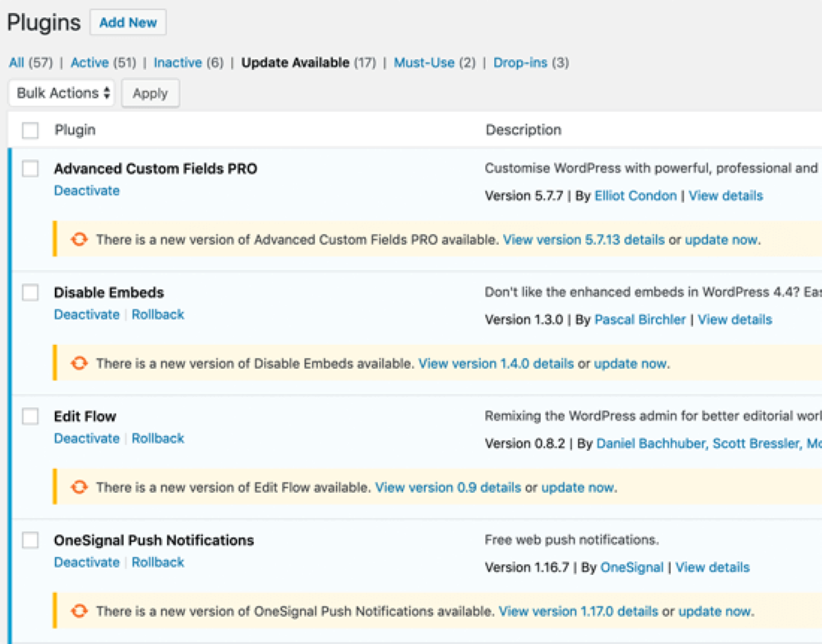
Task: View details for Disable Embeds version 1.3.0
Action: pyautogui.click(x=735, y=320)
